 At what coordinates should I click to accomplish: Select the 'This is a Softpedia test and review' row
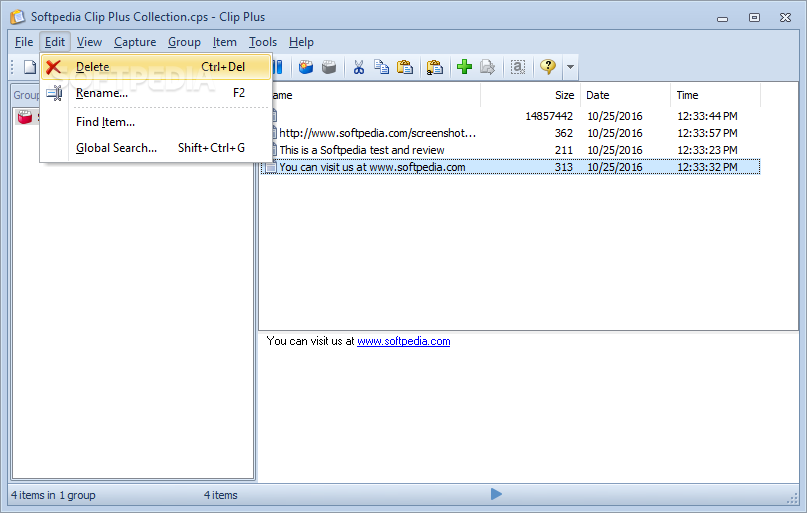pyautogui.click(x=511, y=150)
